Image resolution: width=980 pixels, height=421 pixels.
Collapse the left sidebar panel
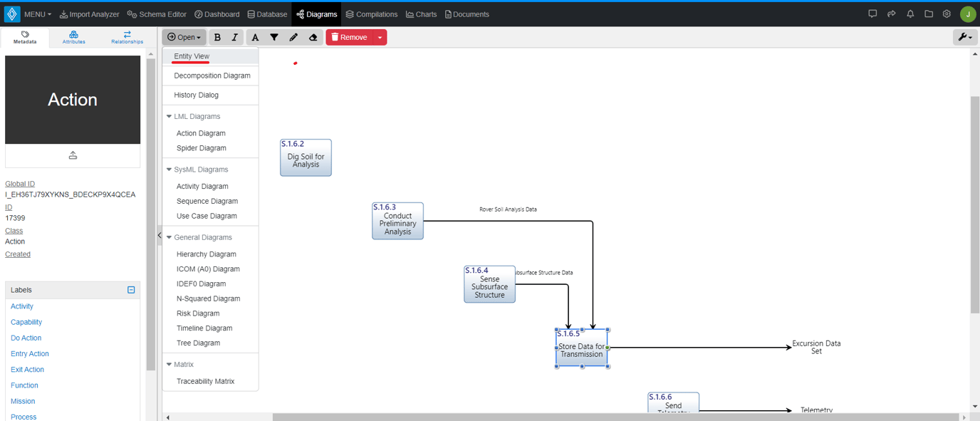pos(159,235)
